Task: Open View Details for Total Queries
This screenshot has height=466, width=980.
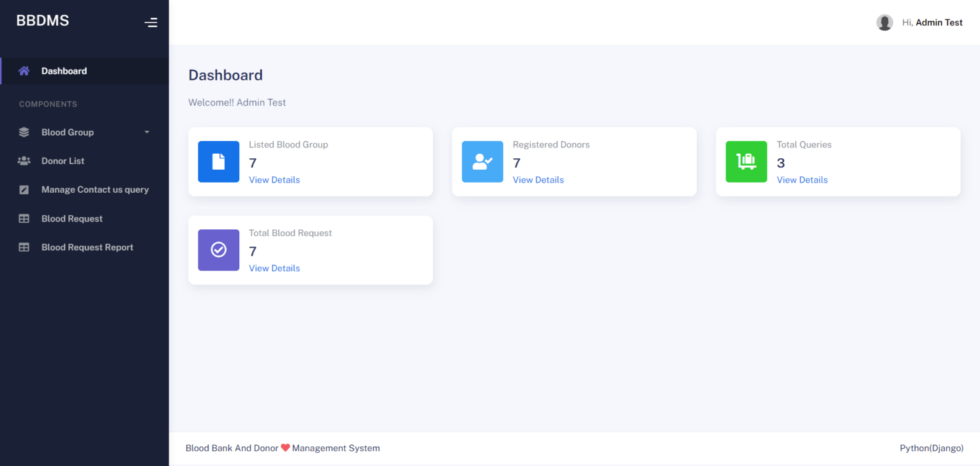Action: [802, 179]
